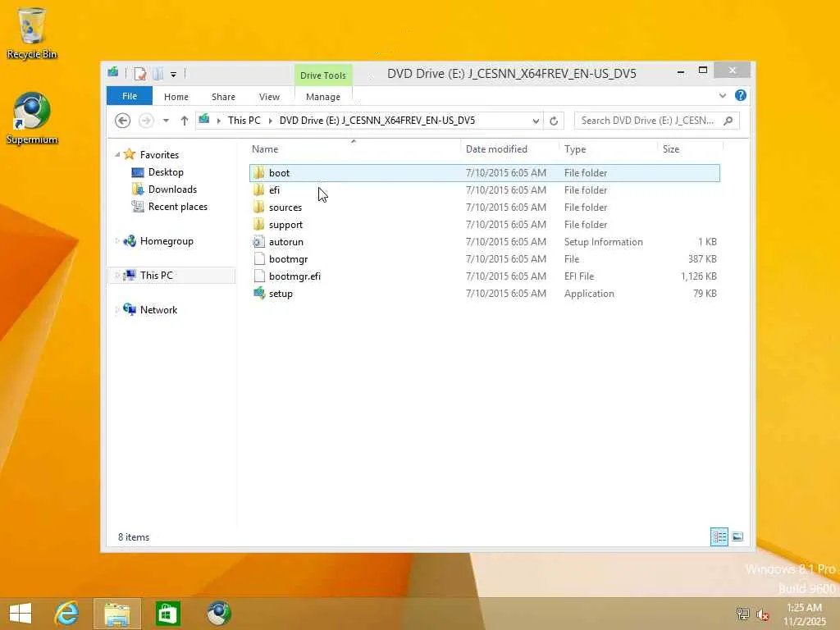840x630 pixels.
Task: Open the Windows Store taskbar icon
Action: pos(167,614)
